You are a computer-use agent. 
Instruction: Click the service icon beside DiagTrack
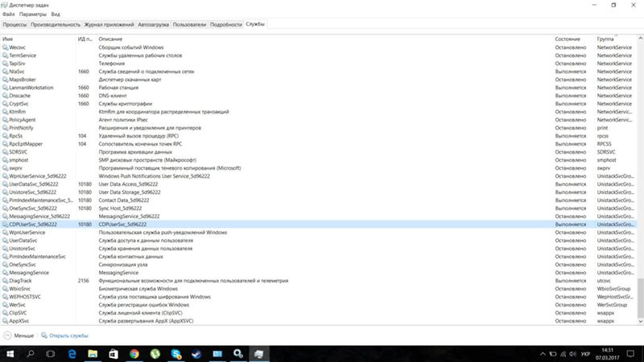[x=5, y=281]
